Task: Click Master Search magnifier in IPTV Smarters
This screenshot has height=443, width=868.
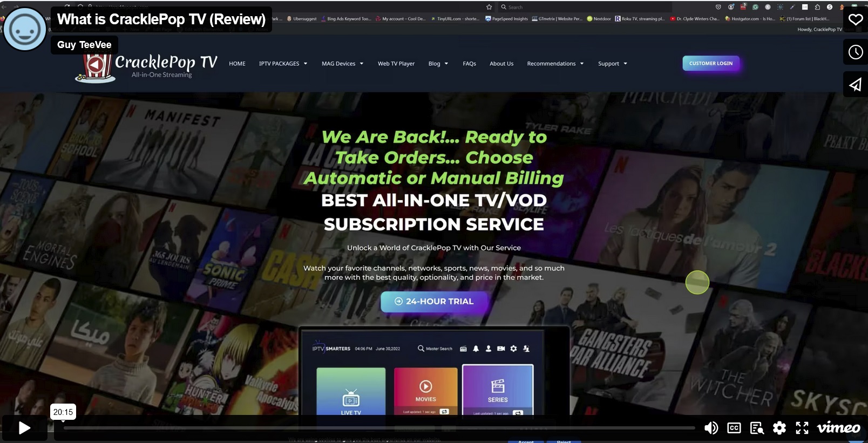Action: coord(421,349)
